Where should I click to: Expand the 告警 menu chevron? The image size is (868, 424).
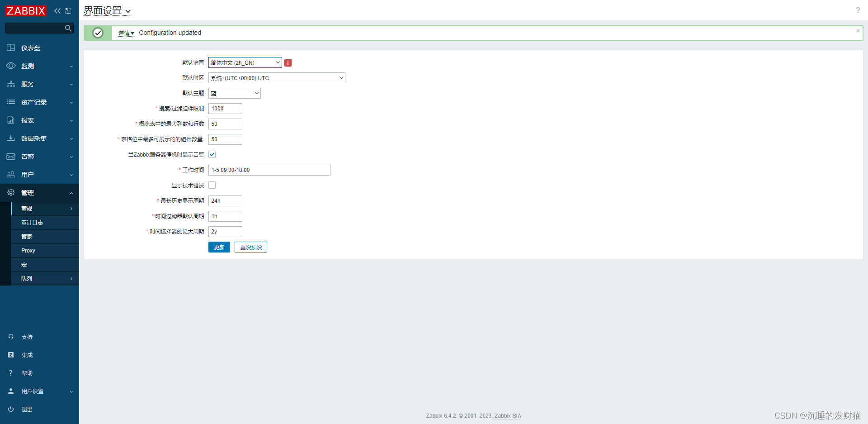[71, 157]
